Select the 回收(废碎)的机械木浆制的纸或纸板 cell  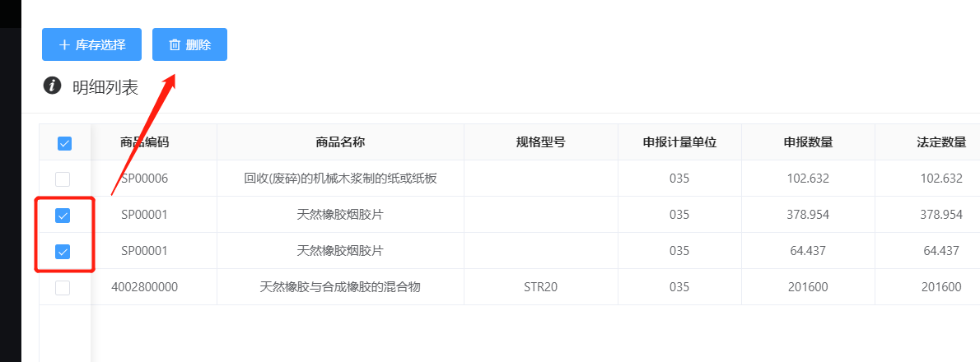pyautogui.click(x=340, y=179)
